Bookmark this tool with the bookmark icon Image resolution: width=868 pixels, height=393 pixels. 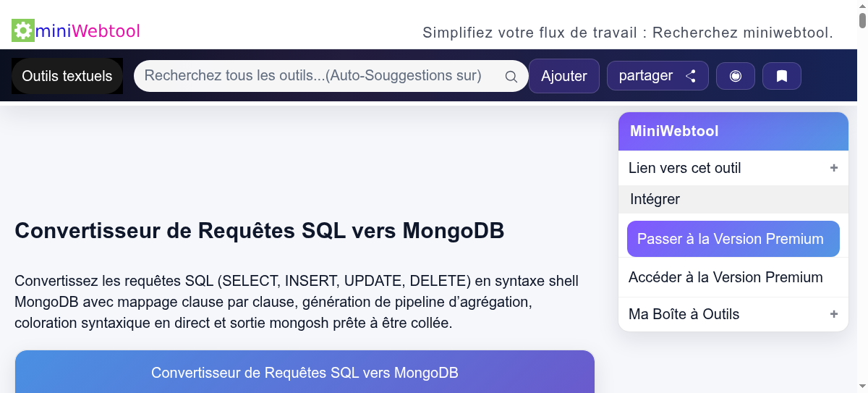coord(782,76)
